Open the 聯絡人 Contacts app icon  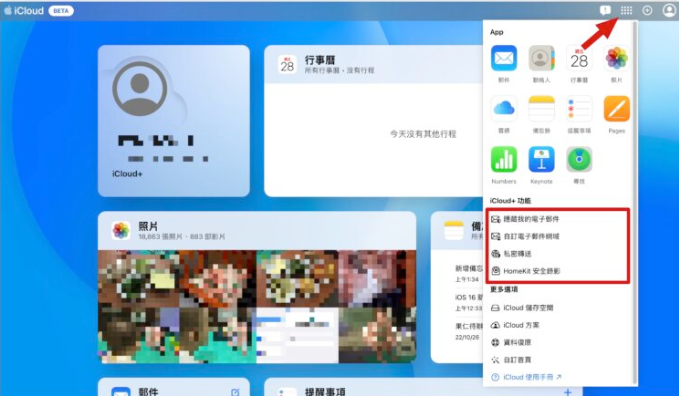pyautogui.click(x=541, y=58)
